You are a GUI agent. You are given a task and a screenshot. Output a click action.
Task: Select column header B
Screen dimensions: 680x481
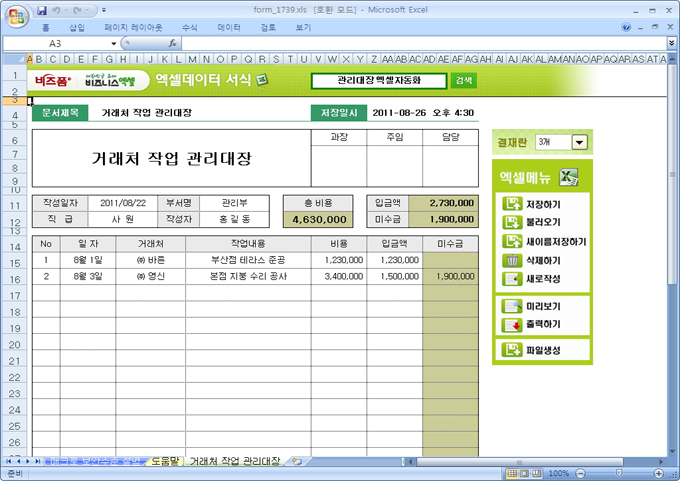39,59
